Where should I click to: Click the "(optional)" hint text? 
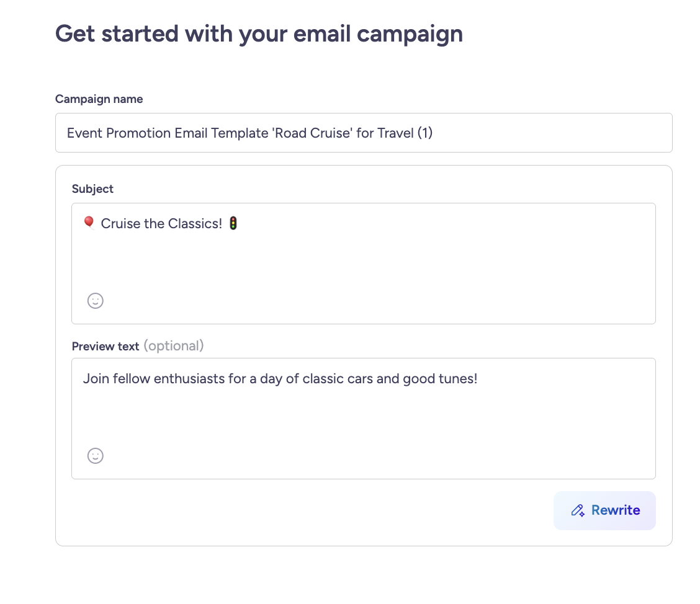click(173, 346)
